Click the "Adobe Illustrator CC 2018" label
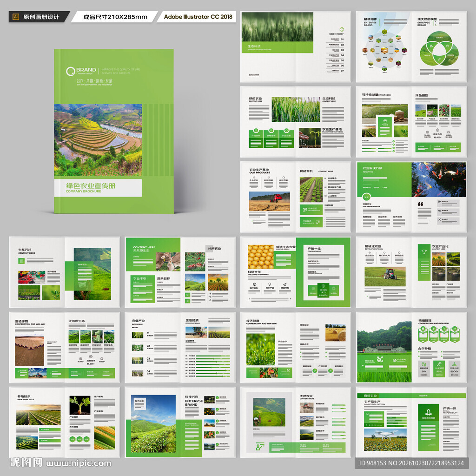 click(x=198, y=17)
